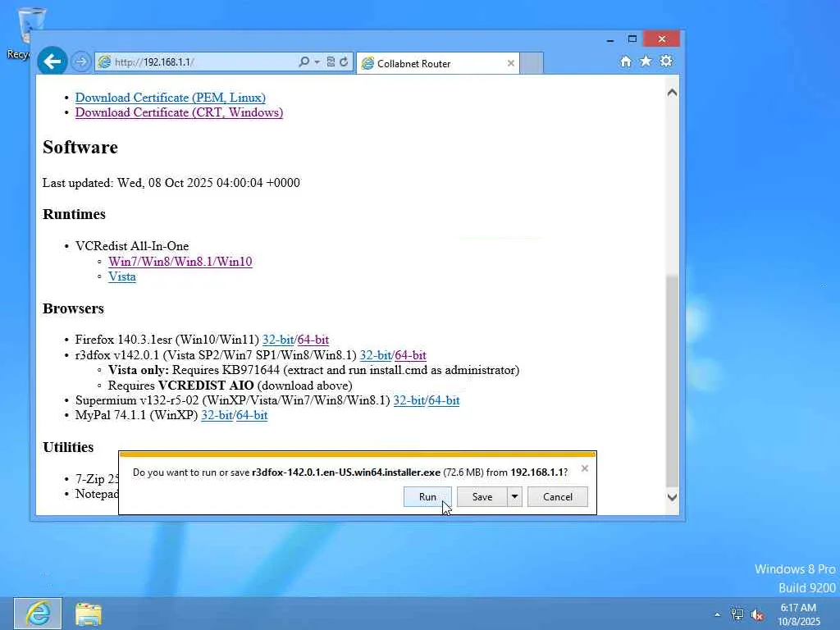Image resolution: width=840 pixels, height=630 pixels.
Task: Open Download Certificate (PEM, Linux) link
Action: pyautogui.click(x=171, y=98)
